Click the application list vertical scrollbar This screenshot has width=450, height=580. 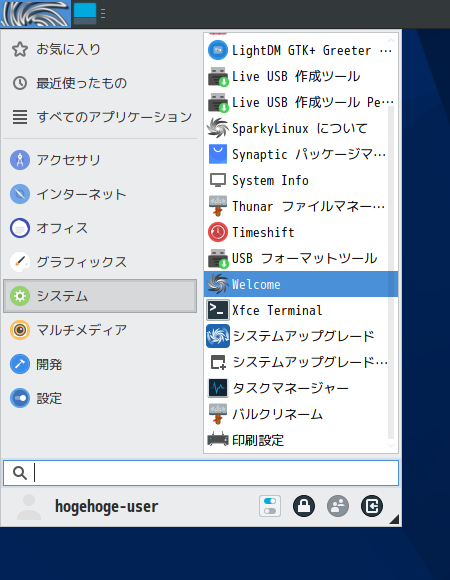pyautogui.click(x=391, y=272)
